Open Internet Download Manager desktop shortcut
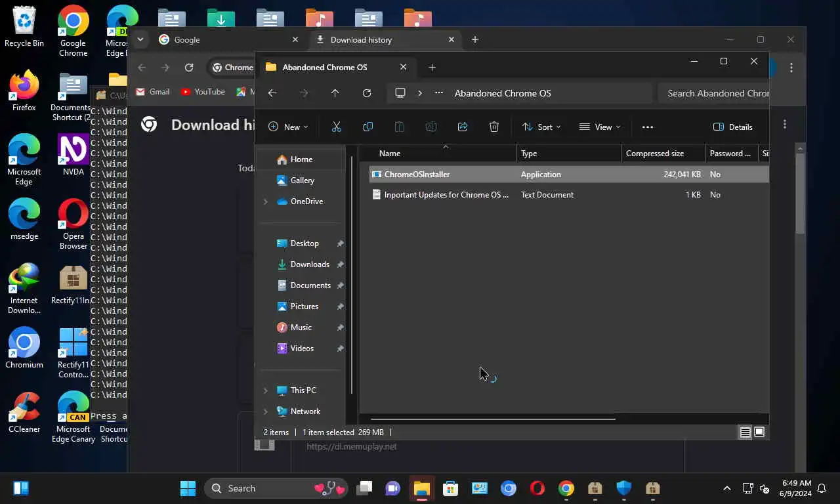The image size is (840, 504). (x=24, y=289)
